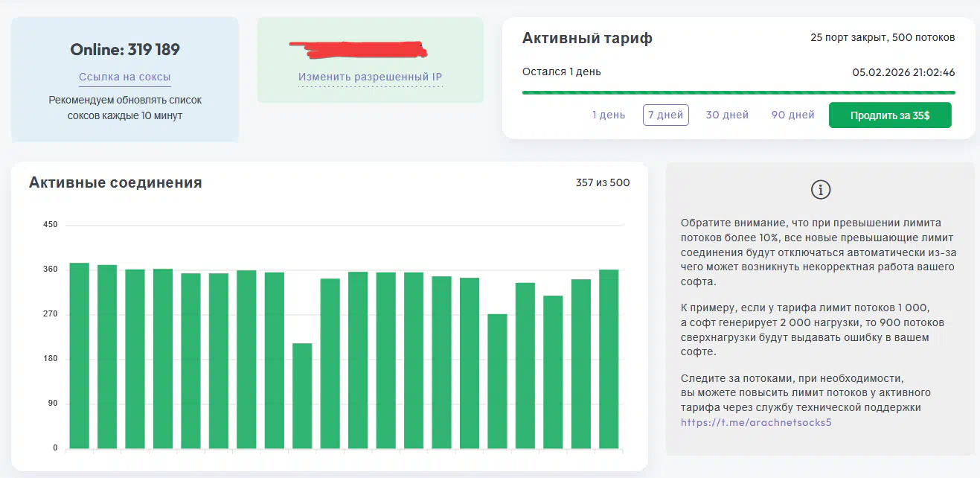The image size is (980, 478).
Task: Choose the "30 дней" tariff period
Action: coord(727,115)
